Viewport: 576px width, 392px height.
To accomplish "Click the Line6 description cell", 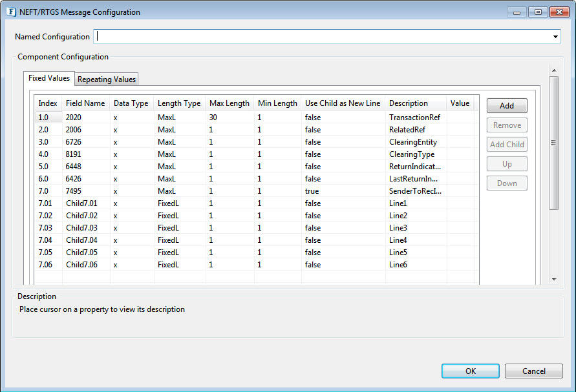I will (398, 265).
